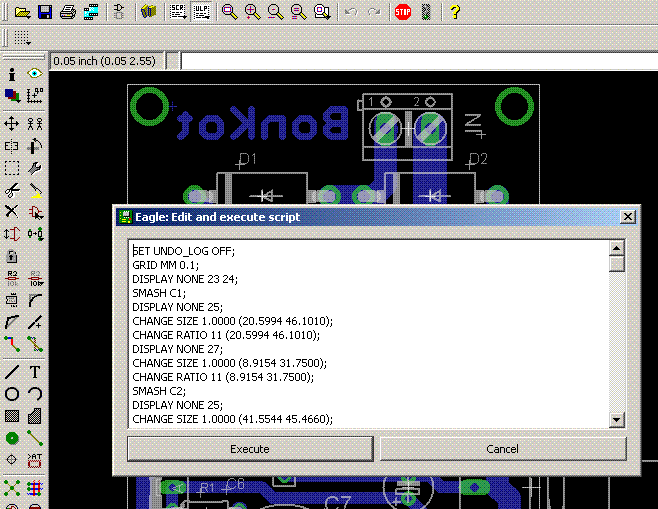Activate the Show (eye) tool

click(x=35, y=74)
